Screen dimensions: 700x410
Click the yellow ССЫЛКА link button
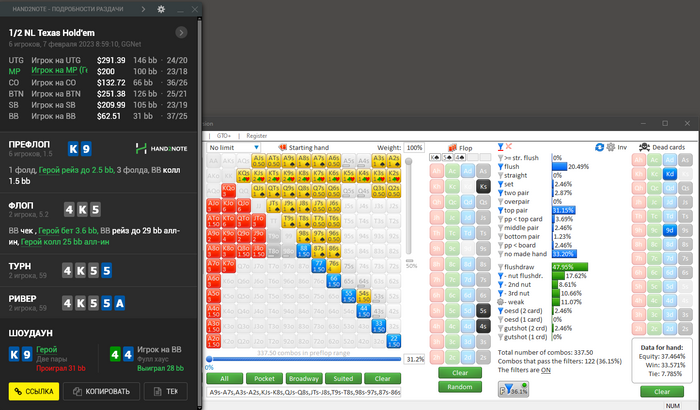point(34,391)
